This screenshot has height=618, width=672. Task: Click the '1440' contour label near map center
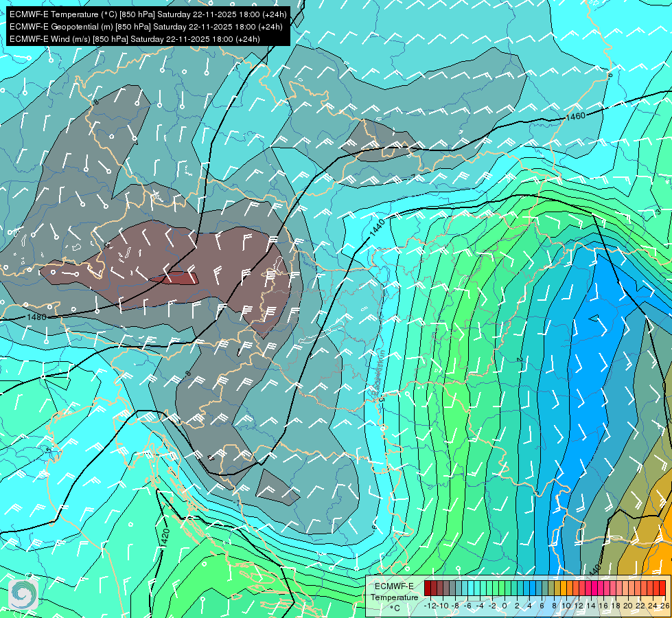[x=377, y=227]
